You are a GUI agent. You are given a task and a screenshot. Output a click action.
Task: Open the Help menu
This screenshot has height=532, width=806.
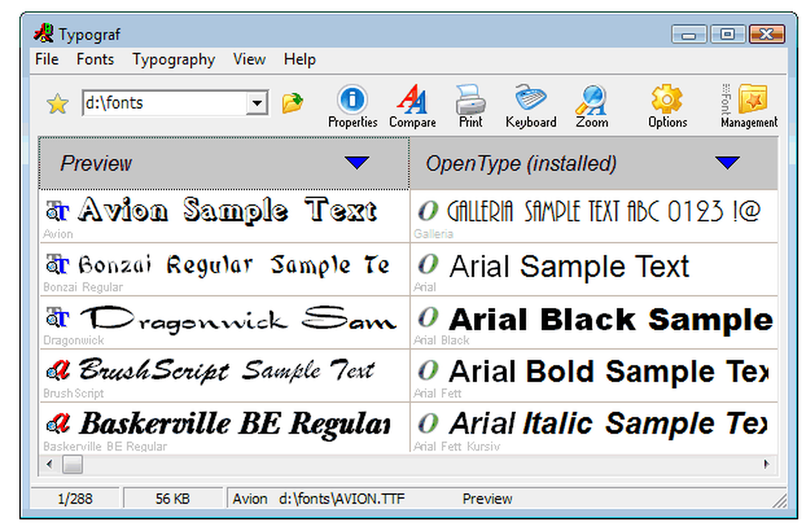coord(300,59)
